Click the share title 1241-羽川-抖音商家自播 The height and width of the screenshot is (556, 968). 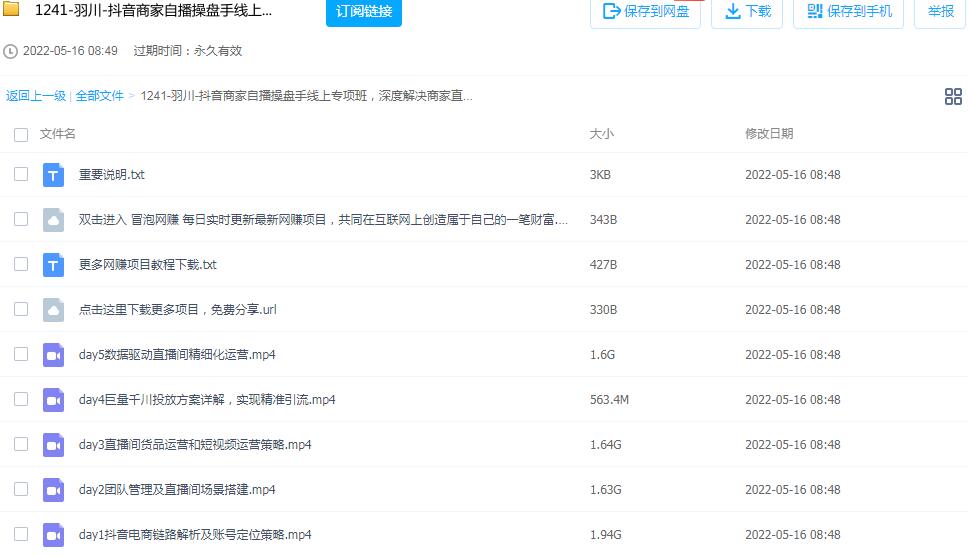(x=153, y=10)
